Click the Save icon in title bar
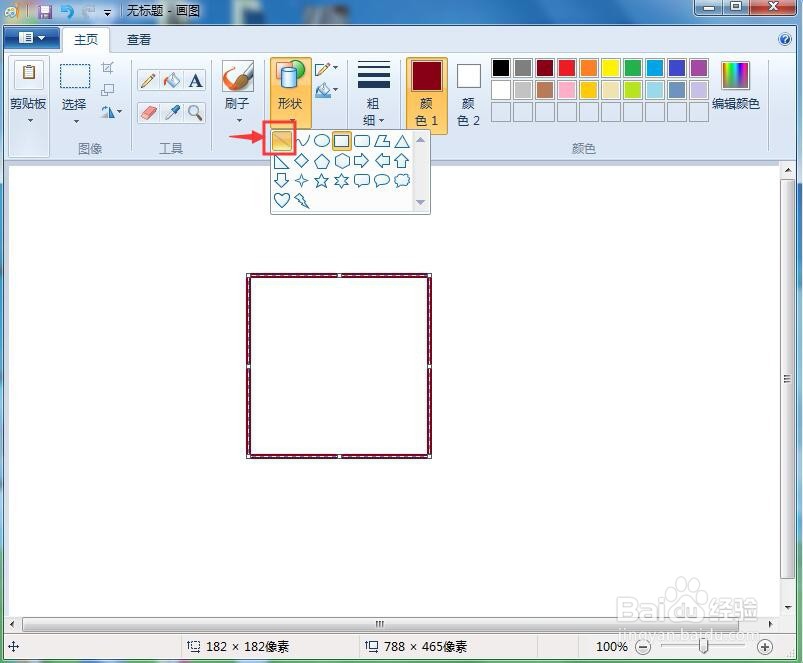 coord(45,11)
